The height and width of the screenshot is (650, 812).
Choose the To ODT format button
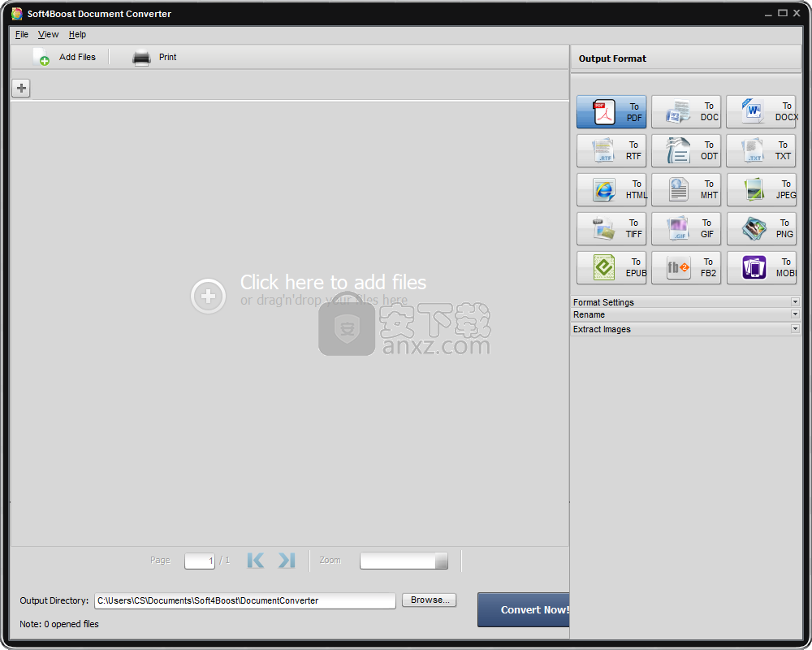point(685,151)
